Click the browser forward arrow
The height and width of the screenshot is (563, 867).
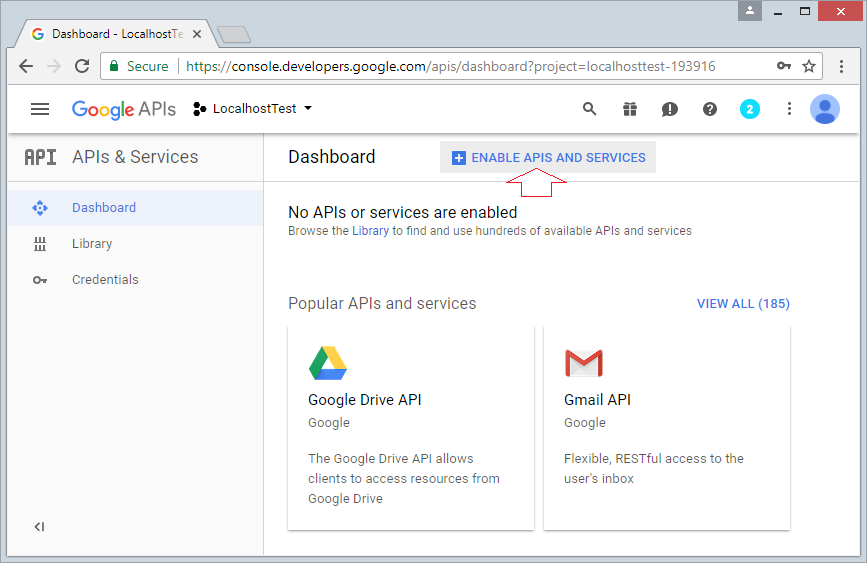tap(54, 66)
